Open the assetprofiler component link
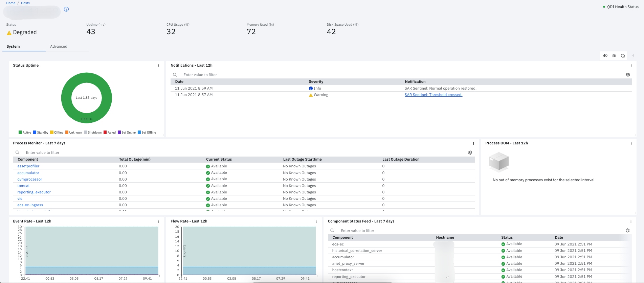Image resolution: width=644 pixels, height=283 pixels. 28,166
